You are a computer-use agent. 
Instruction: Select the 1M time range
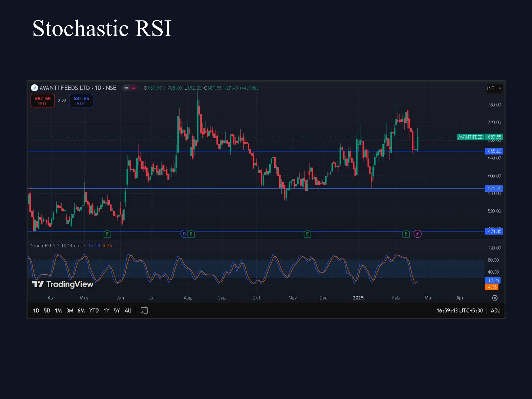[x=58, y=310]
